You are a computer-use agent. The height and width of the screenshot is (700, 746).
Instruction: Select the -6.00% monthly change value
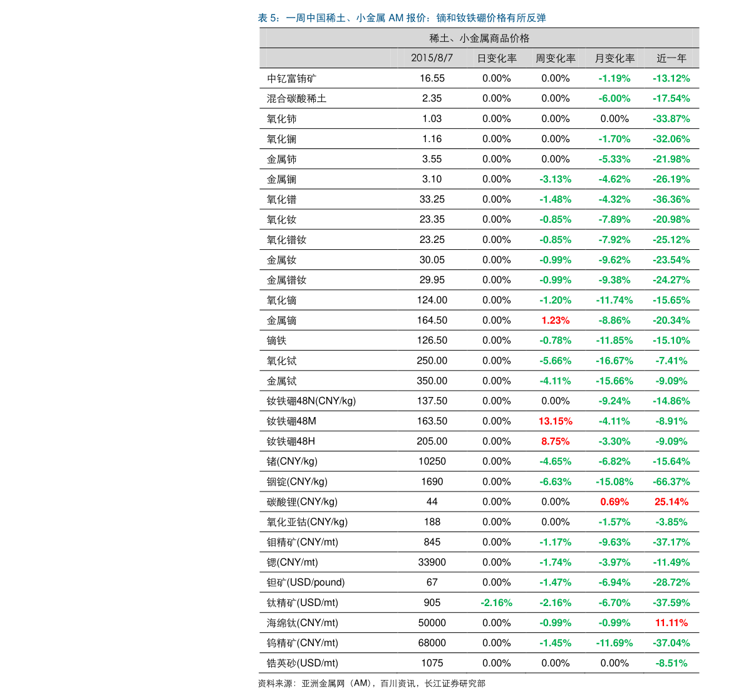[614, 99]
